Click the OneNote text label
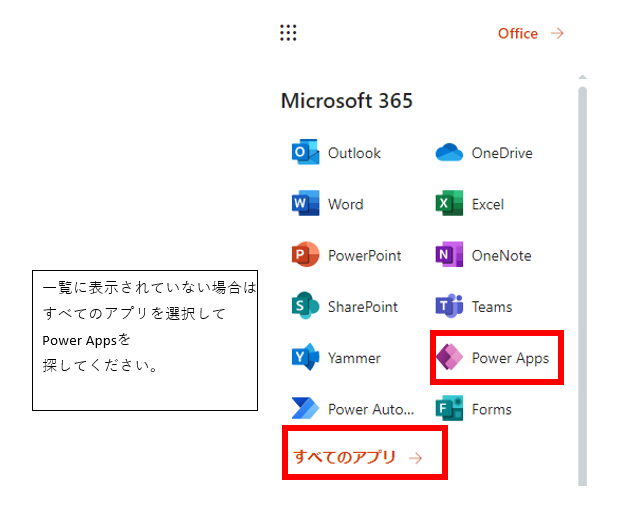This screenshot has width=643, height=527. point(502,256)
